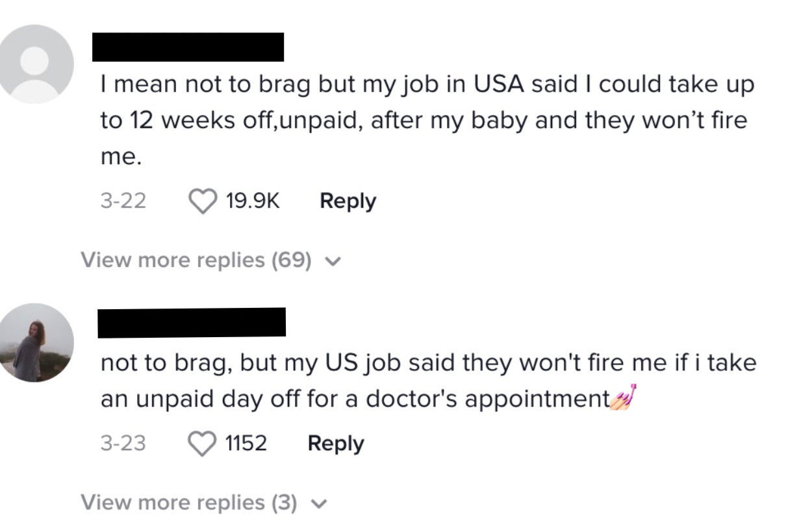Screen dimensions: 812x530
Task: Tap the heart icon on the 1152-like comment
Action: coord(201,442)
